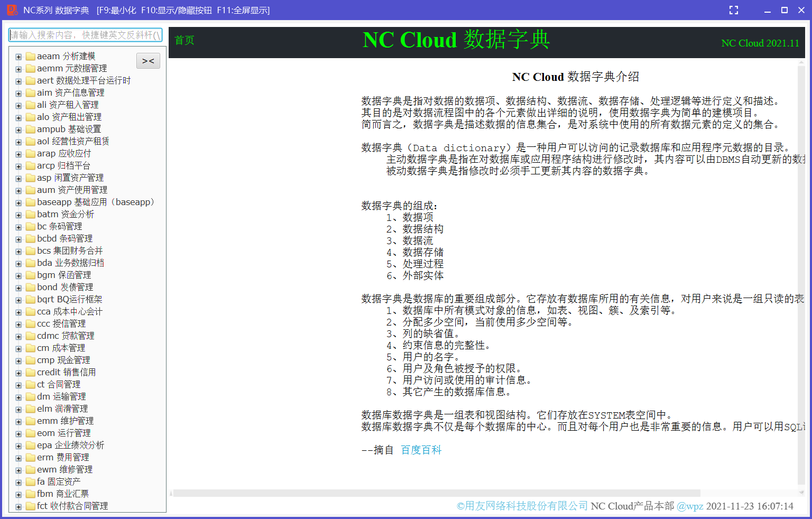Open the 百度百科 link
This screenshot has width=812, height=519.
point(421,450)
